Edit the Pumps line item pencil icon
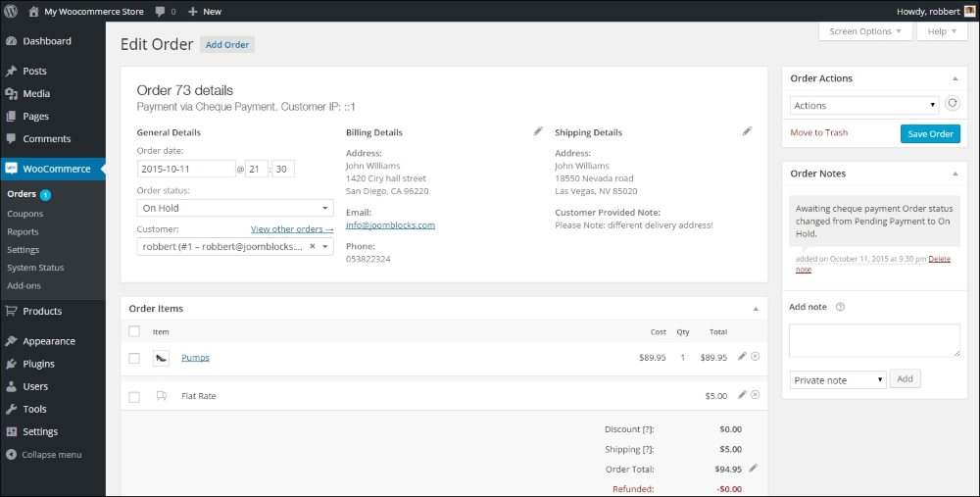Image resolution: width=980 pixels, height=497 pixels. click(742, 357)
